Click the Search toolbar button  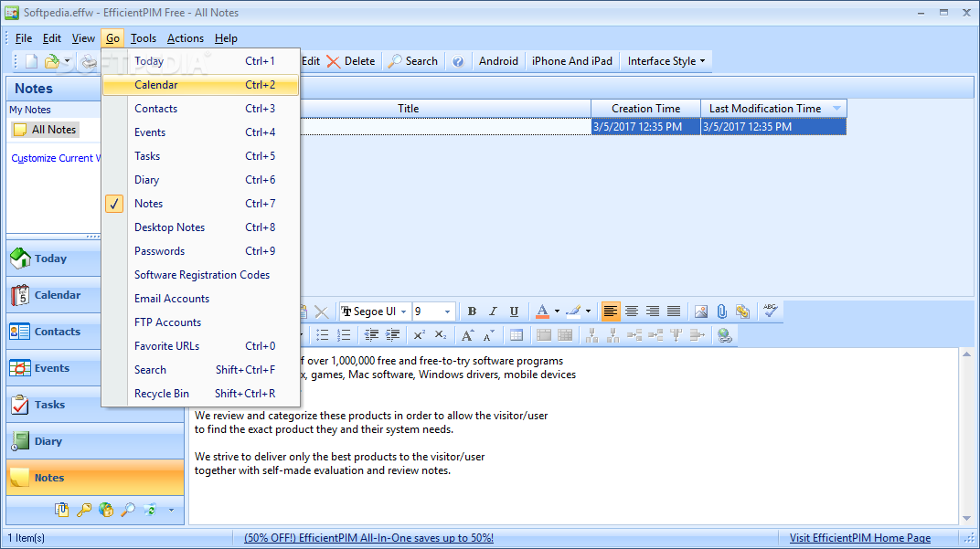point(413,61)
